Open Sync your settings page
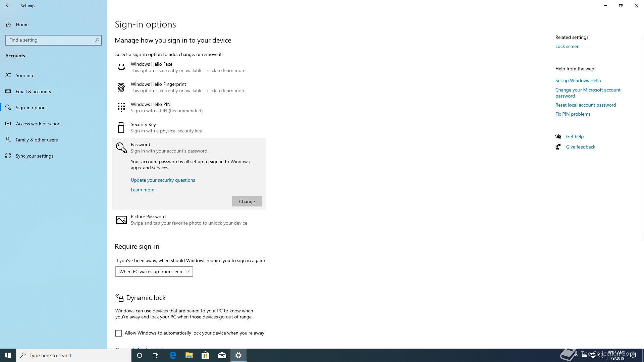Image resolution: width=644 pixels, height=362 pixels. [x=34, y=156]
